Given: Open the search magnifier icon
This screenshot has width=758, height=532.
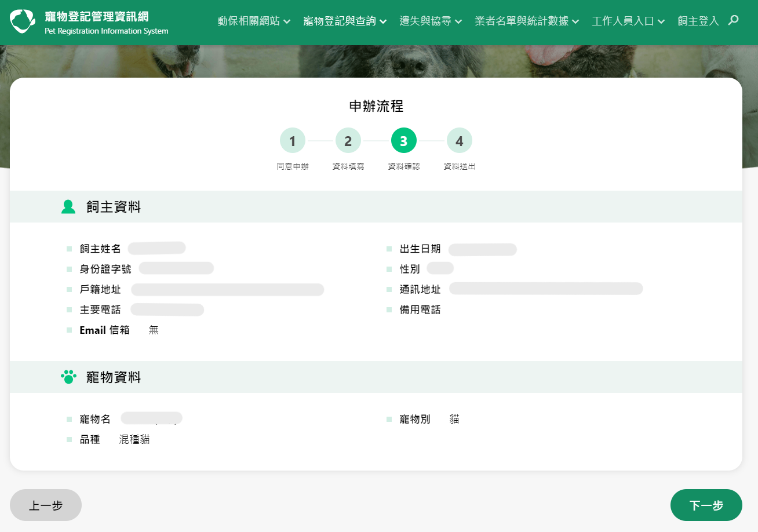Looking at the screenshot, I should pos(733,20).
